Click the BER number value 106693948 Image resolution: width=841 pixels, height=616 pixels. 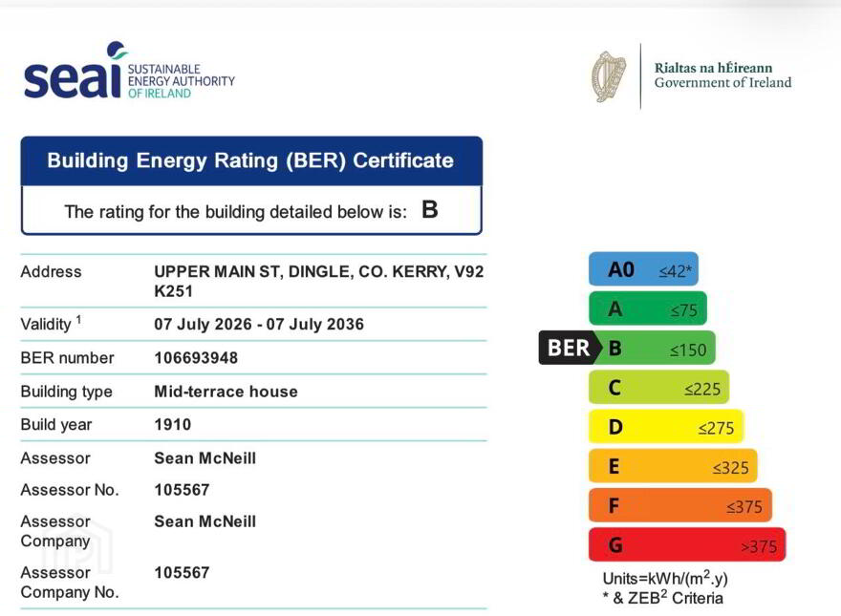point(196,358)
